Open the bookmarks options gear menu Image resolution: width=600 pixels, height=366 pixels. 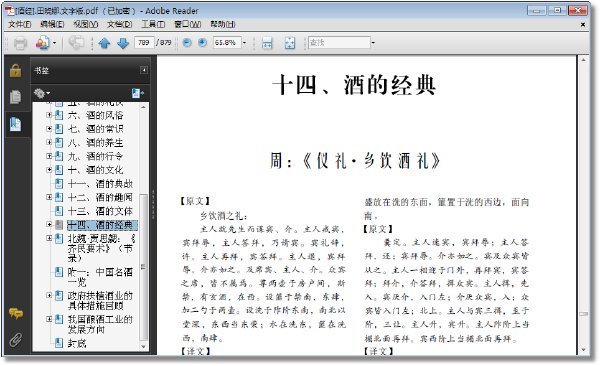pos(42,93)
